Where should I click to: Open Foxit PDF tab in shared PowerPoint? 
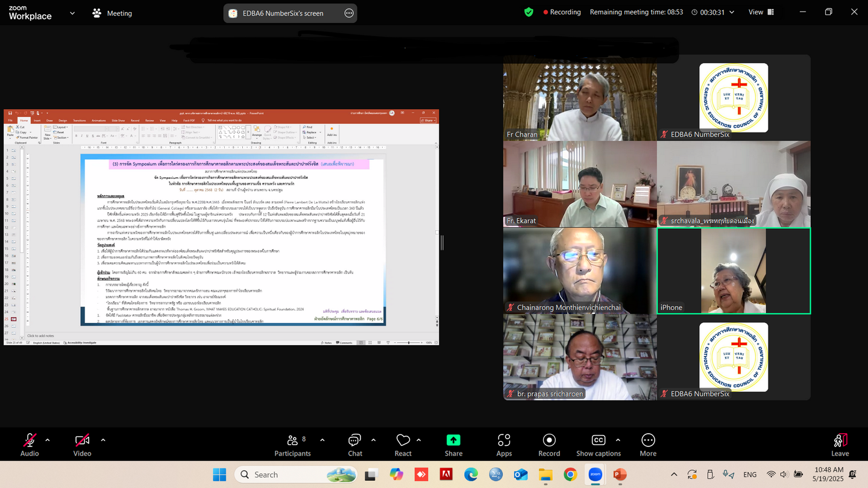tap(189, 120)
